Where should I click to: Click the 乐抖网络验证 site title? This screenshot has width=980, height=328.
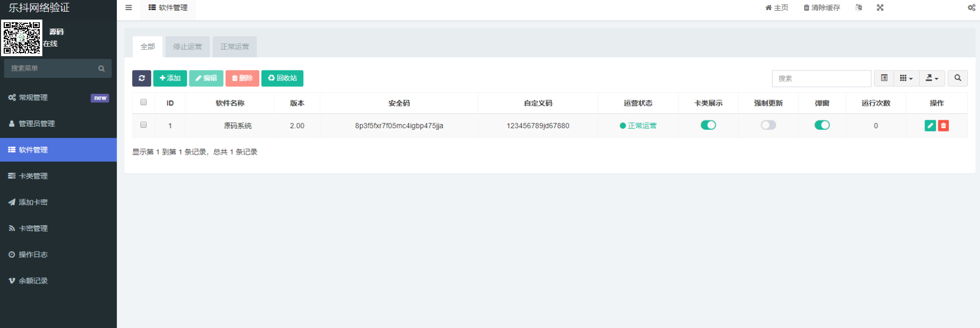coord(39,7)
